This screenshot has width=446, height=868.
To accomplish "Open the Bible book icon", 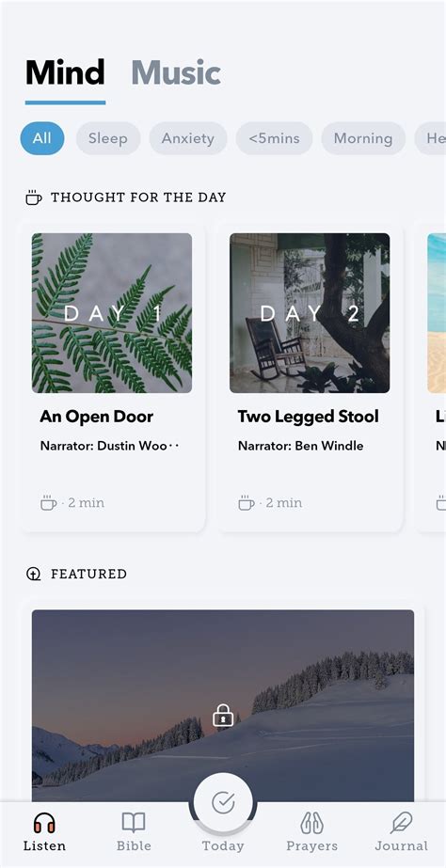I will (134, 823).
